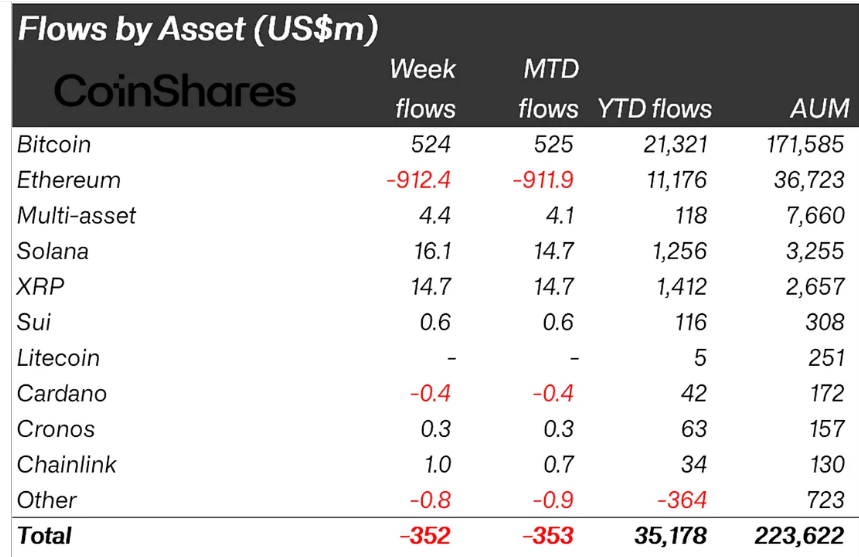859x557 pixels.
Task: Select the MTD flows column header
Action: (x=547, y=88)
